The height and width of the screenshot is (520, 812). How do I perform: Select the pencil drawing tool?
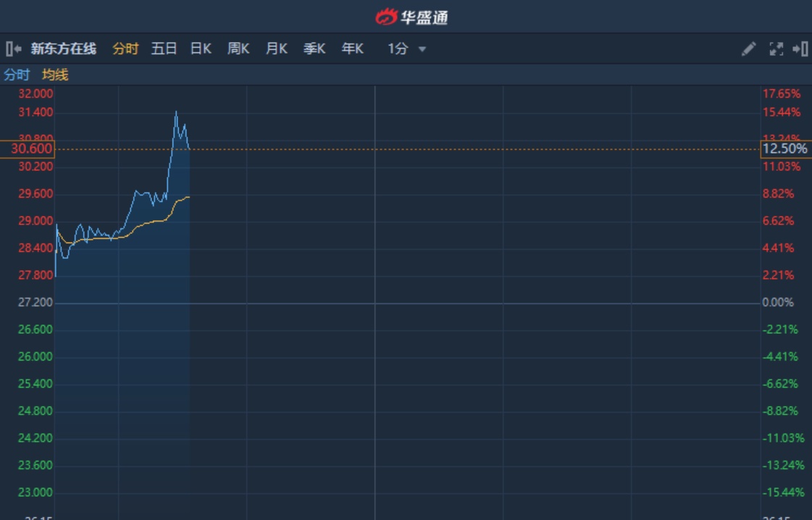(x=748, y=49)
